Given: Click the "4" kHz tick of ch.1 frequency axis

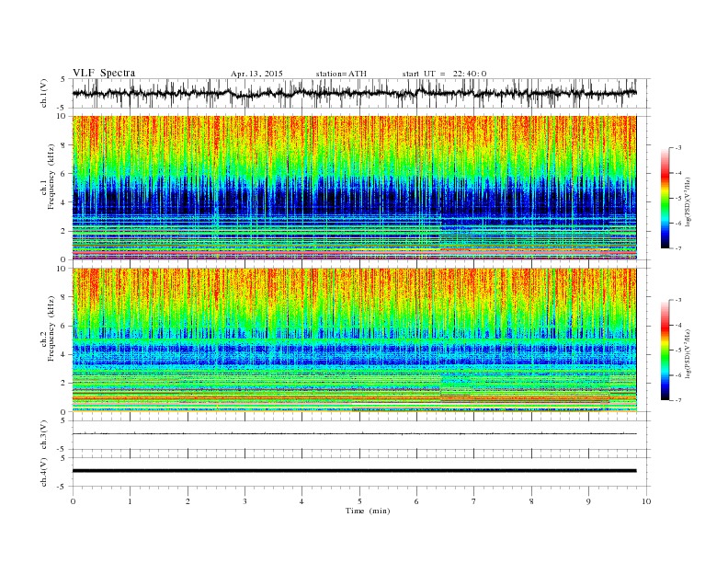Looking at the screenshot, I should coord(64,202).
